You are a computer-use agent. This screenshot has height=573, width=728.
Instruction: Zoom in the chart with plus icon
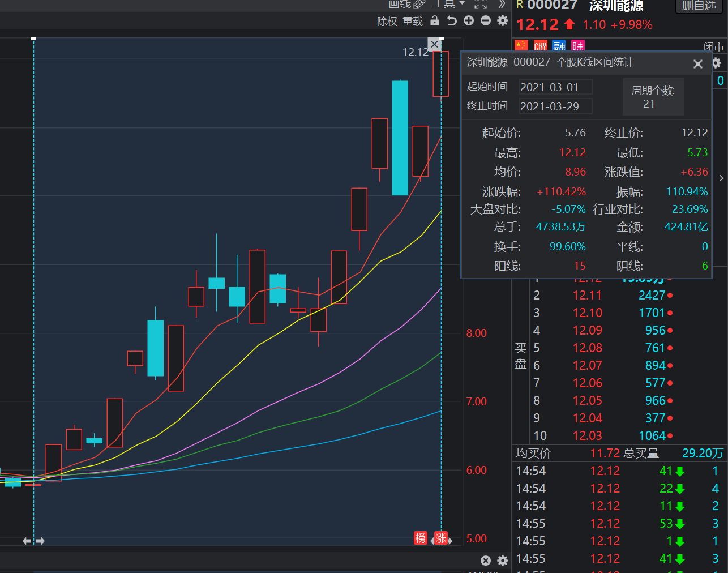469,21
